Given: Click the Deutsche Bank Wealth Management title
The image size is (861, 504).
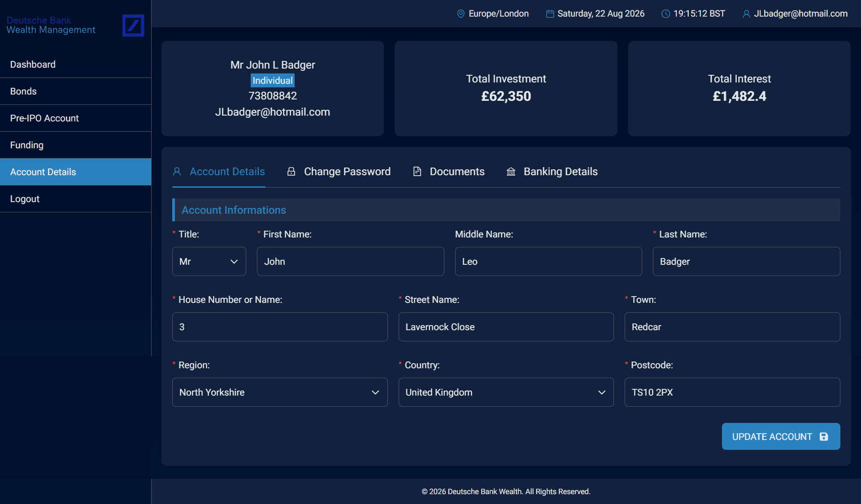Looking at the screenshot, I should [51, 25].
